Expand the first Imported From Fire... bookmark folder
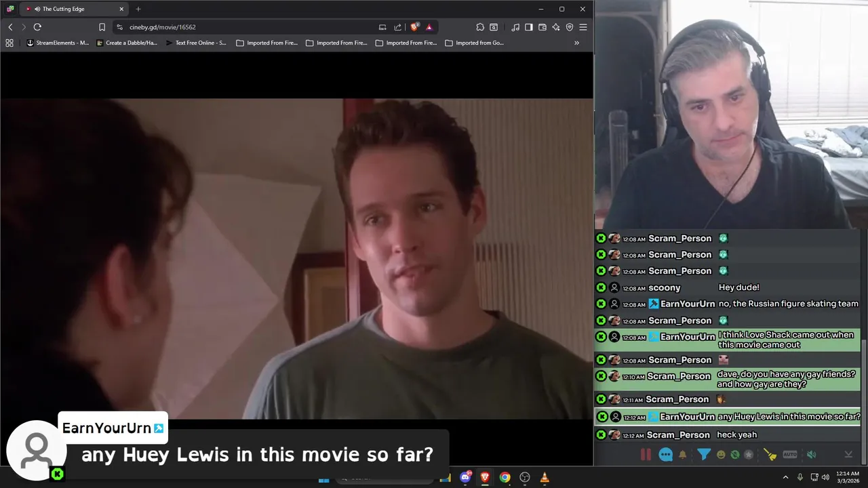 pos(267,43)
